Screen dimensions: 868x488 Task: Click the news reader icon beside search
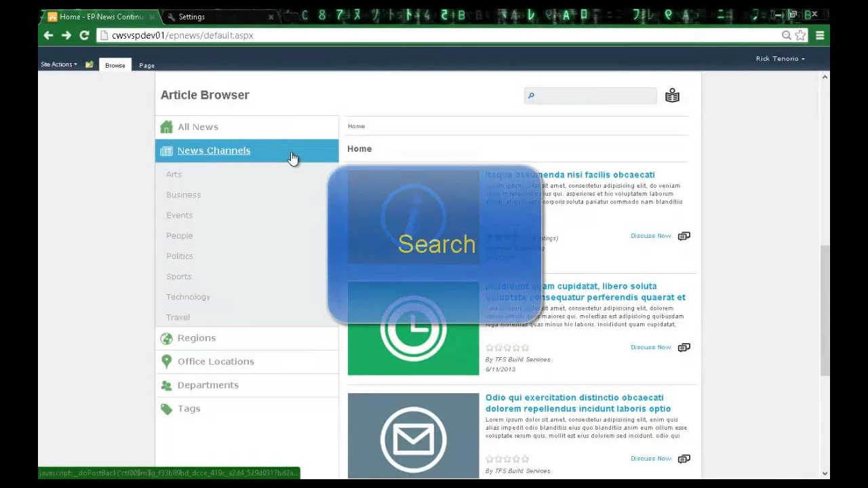[x=672, y=96]
